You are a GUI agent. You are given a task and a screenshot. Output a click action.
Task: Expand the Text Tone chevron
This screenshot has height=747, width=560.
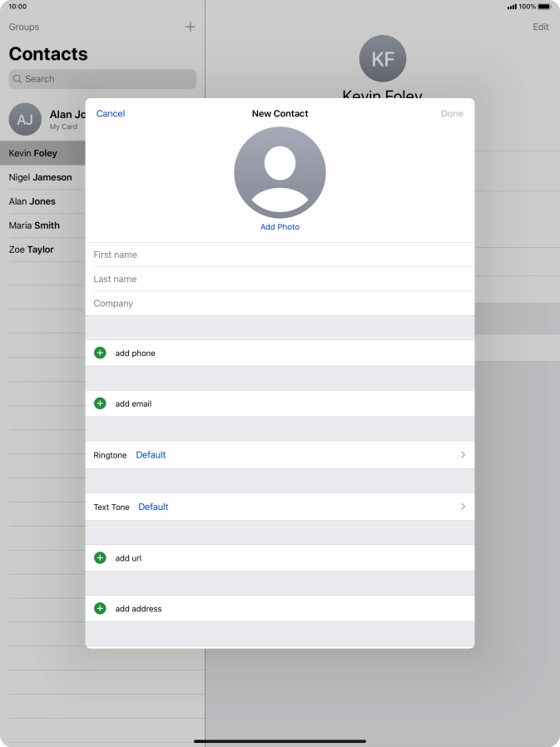(463, 507)
